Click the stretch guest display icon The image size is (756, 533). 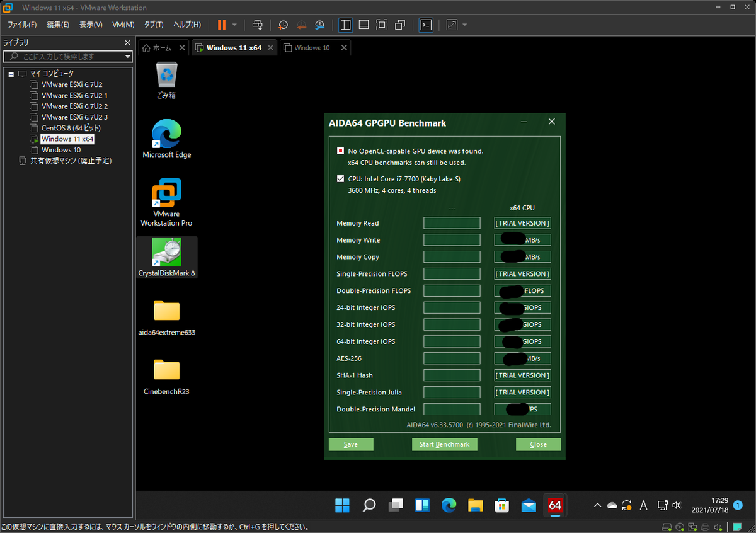(x=452, y=25)
